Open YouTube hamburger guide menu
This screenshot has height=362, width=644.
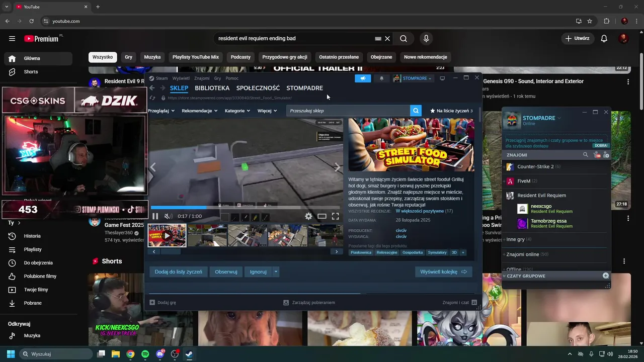coord(12,38)
